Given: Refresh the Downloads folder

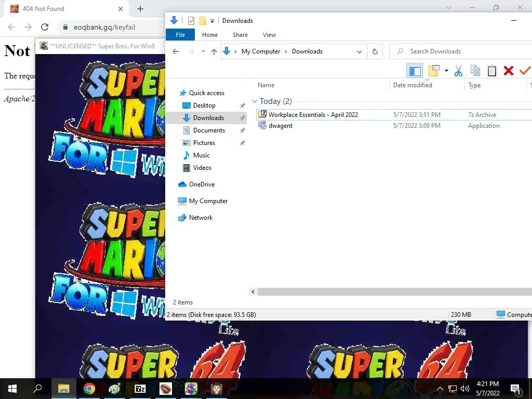Looking at the screenshot, I should click(375, 51).
